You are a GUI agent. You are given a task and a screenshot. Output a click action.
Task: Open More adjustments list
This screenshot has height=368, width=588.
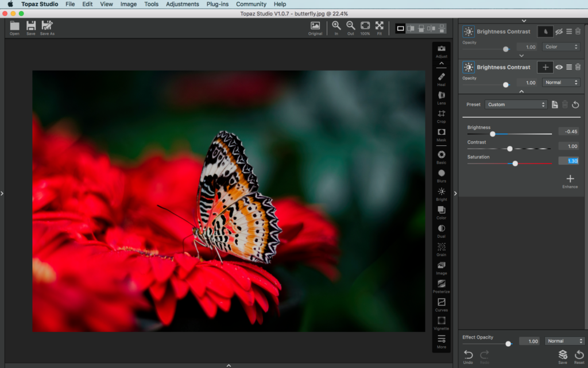pos(442,342)
